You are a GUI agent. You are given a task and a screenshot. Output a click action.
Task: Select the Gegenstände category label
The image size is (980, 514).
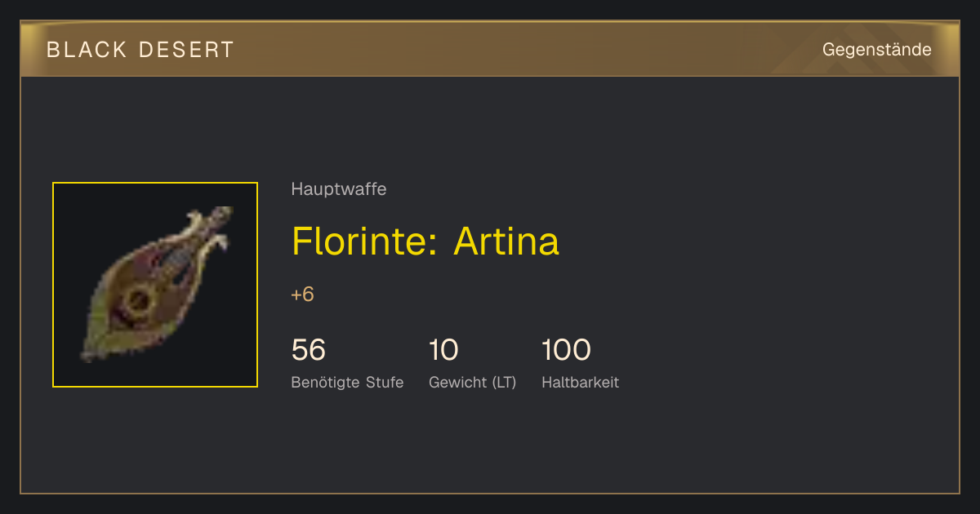876,50
